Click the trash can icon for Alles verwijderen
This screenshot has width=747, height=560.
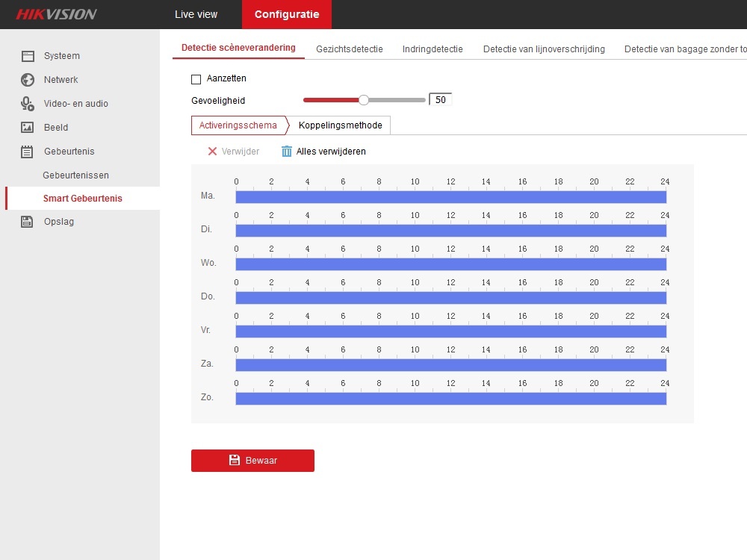coord(286,152)
